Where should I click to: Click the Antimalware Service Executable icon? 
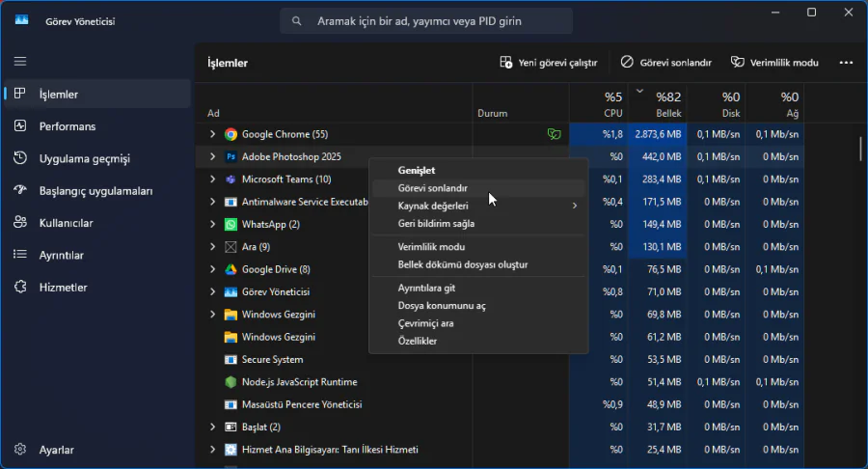click(x=231, y=202)
